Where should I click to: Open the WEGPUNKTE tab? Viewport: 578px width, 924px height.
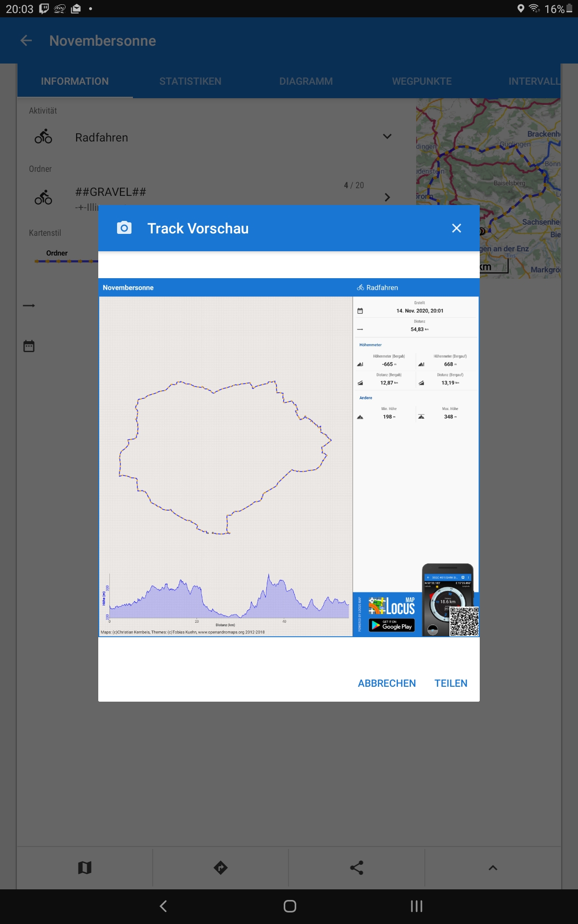[421, 81]
